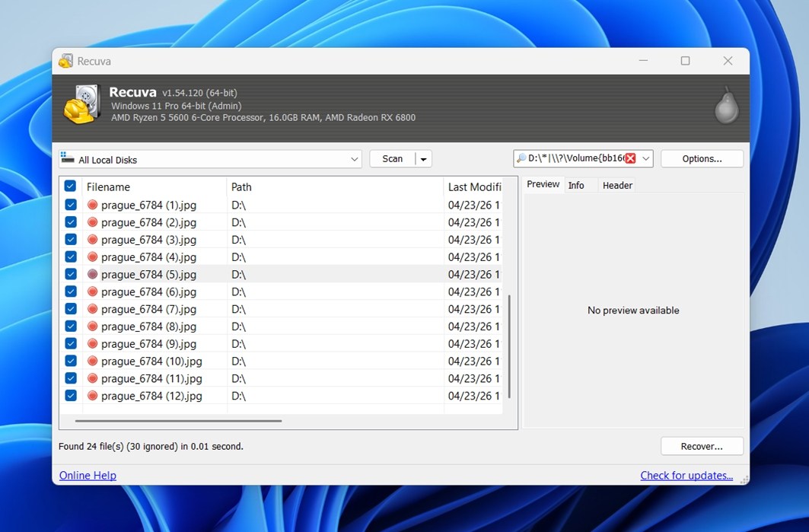The width and height of the screenshot is (809, 532).
Task: Click the 'Found 24 file(s)' status text
Action: 151,446
